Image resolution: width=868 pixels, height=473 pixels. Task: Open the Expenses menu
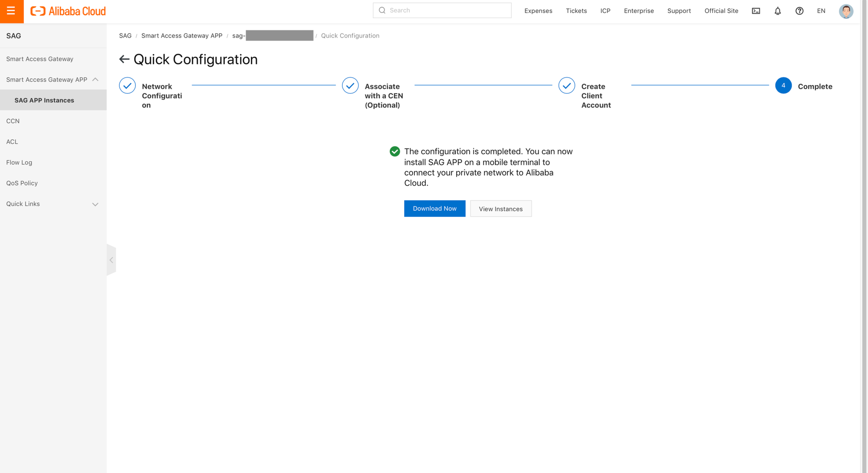click(x=538, y=11)
